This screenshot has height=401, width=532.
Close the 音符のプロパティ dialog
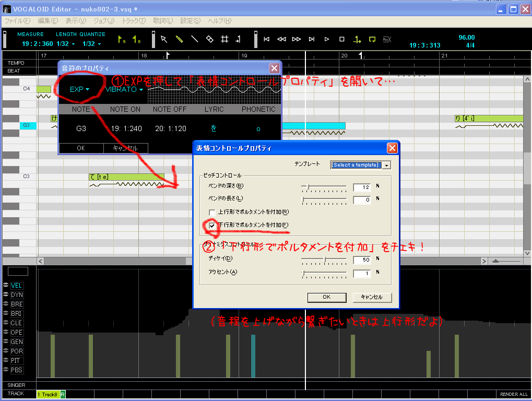[x=274, y=68]
